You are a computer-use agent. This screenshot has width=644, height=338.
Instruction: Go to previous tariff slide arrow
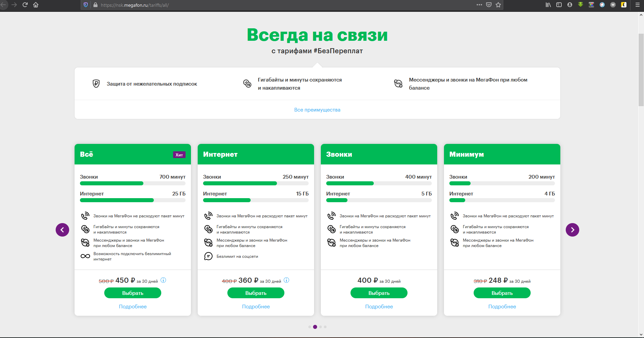62,230
